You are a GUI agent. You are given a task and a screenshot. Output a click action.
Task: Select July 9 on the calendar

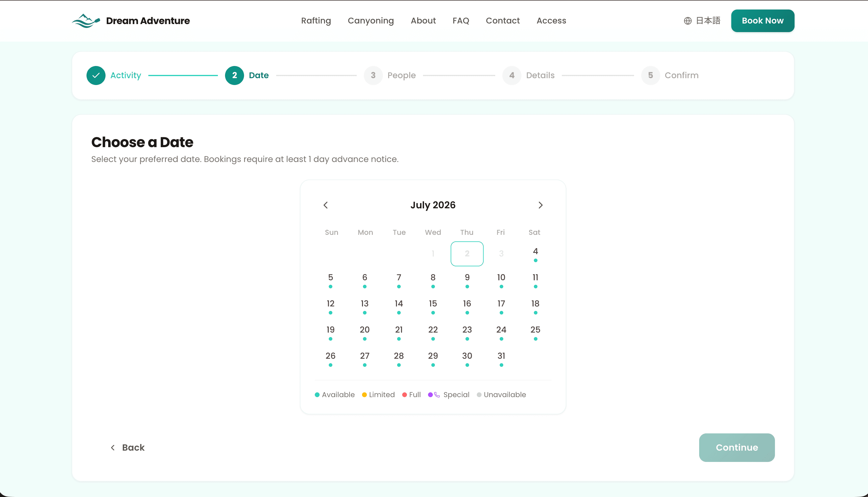pos(467,280)
